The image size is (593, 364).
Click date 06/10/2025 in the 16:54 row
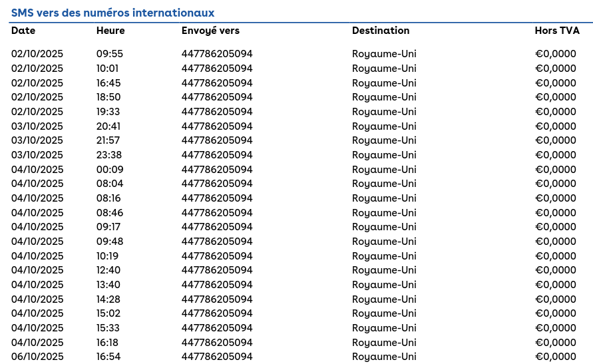click(x=37, y=357)
